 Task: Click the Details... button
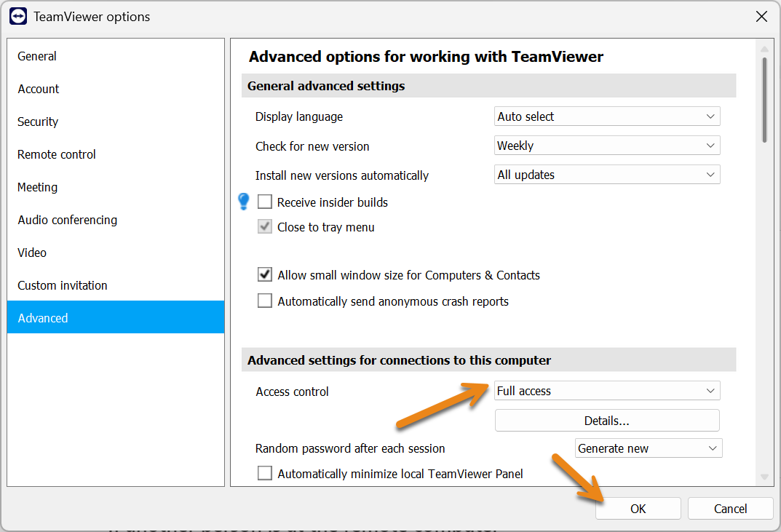click(x=607, y=421)
